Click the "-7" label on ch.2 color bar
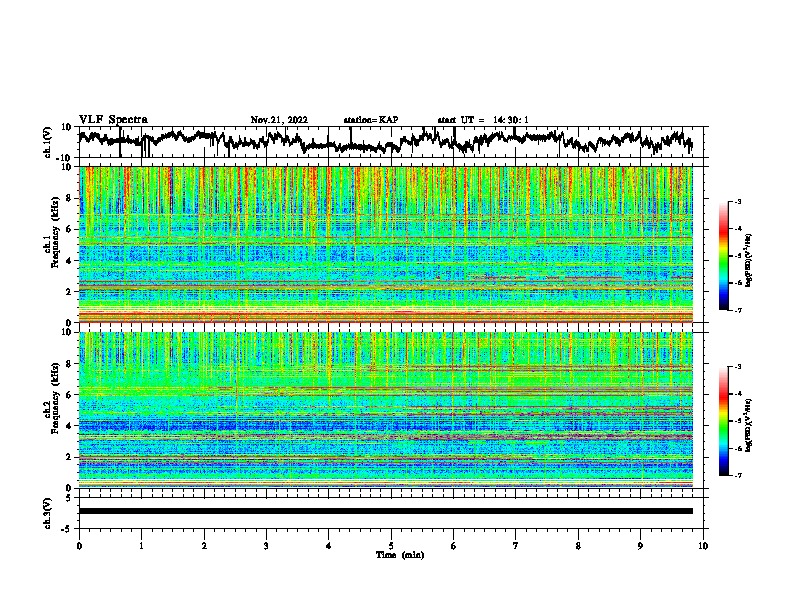The width and height of the screenshot is (792, 612). coord(738,475)
